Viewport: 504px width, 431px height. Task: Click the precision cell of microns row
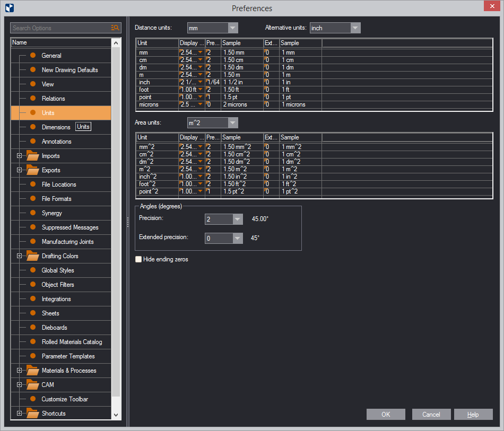point(213,104)
